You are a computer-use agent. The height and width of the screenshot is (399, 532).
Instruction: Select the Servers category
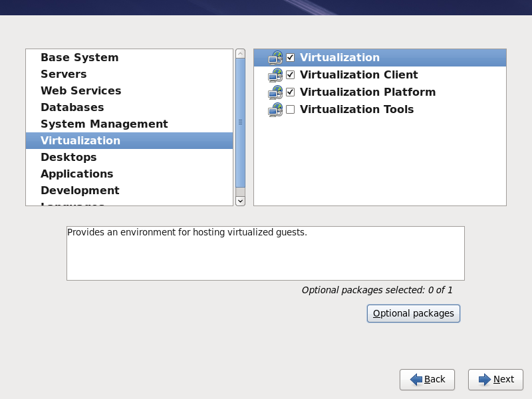point(63,74)
